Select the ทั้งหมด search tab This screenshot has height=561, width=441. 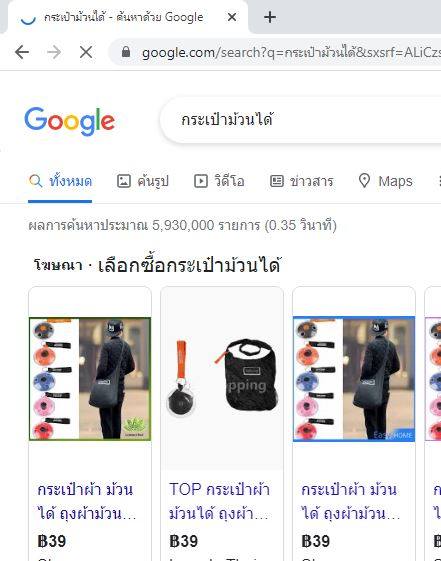60,181
